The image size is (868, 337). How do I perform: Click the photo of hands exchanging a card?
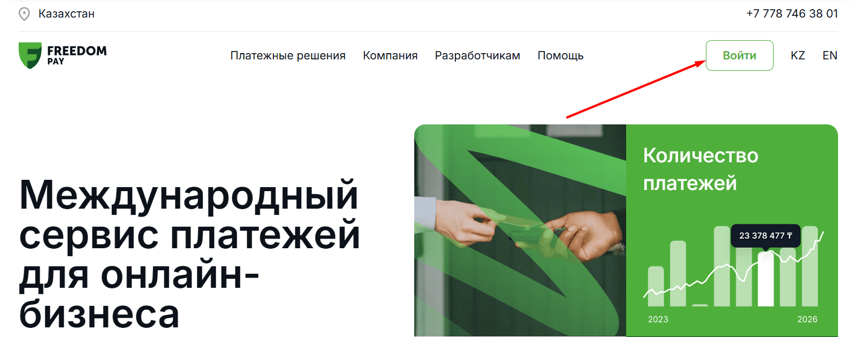520,231
